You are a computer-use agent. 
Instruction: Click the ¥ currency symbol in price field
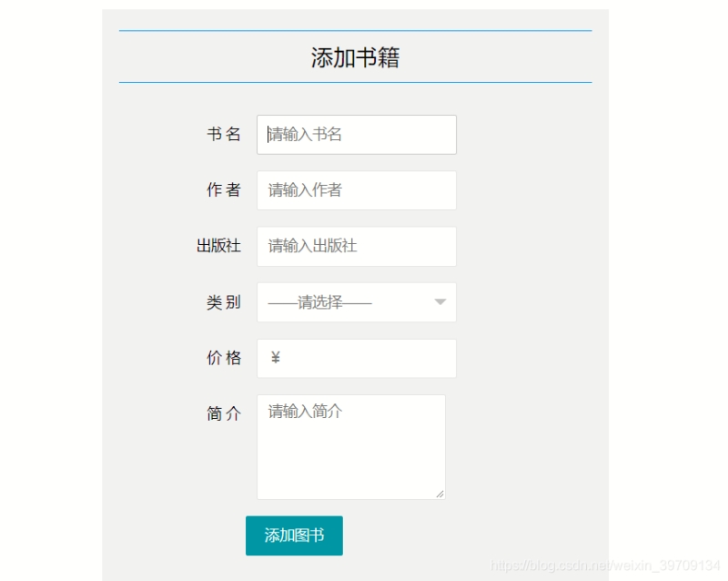click(x=275, y=358)
